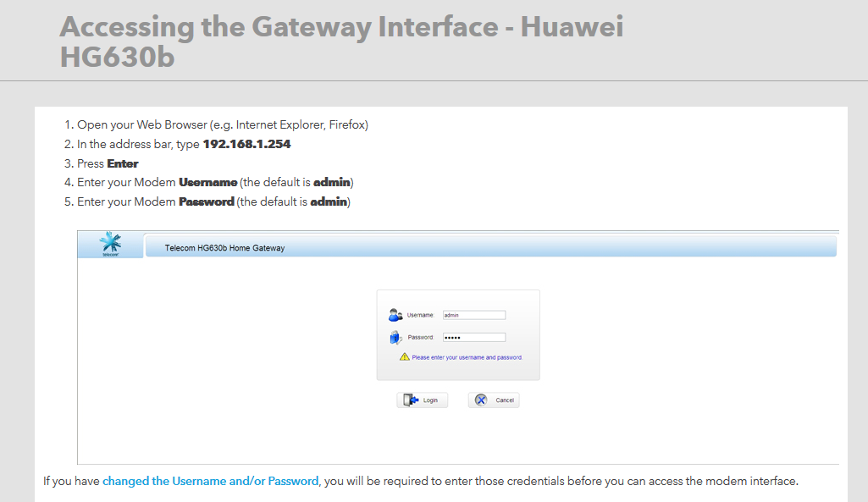Click the Password label in login box
The width and height of the screenshot is (868, 502).
421,337
